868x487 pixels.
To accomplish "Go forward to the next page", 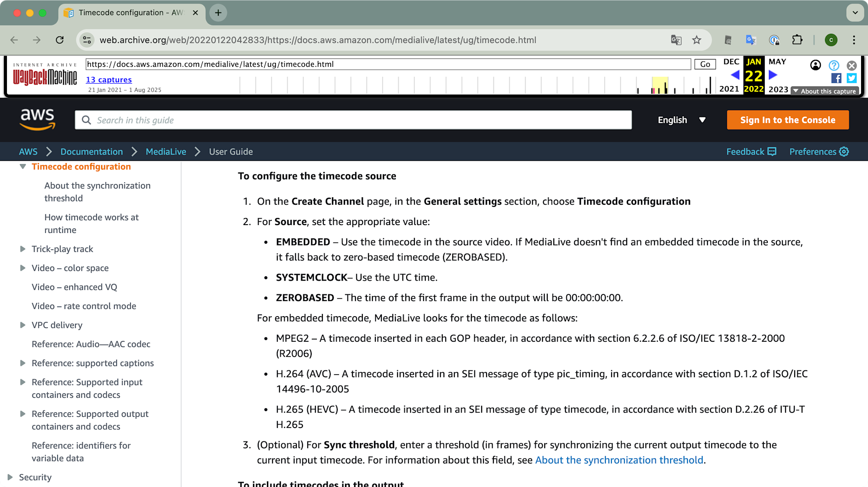I will (x=37, y=40).
